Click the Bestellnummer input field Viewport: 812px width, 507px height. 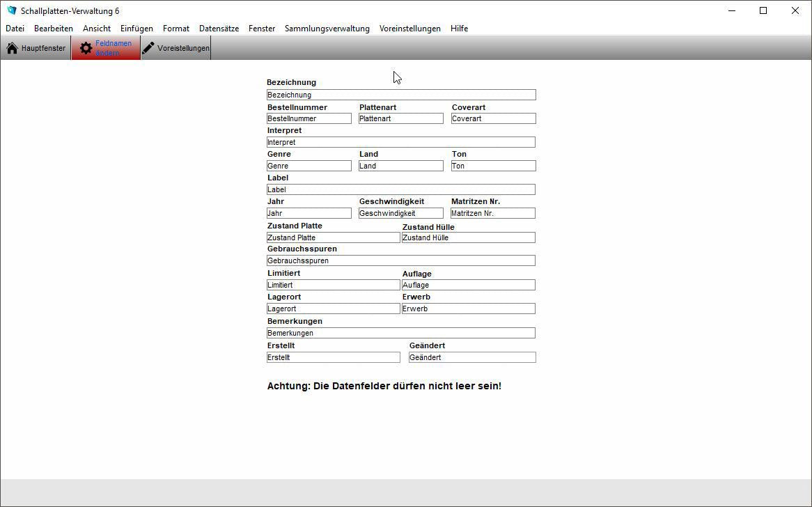pos(309,118)
